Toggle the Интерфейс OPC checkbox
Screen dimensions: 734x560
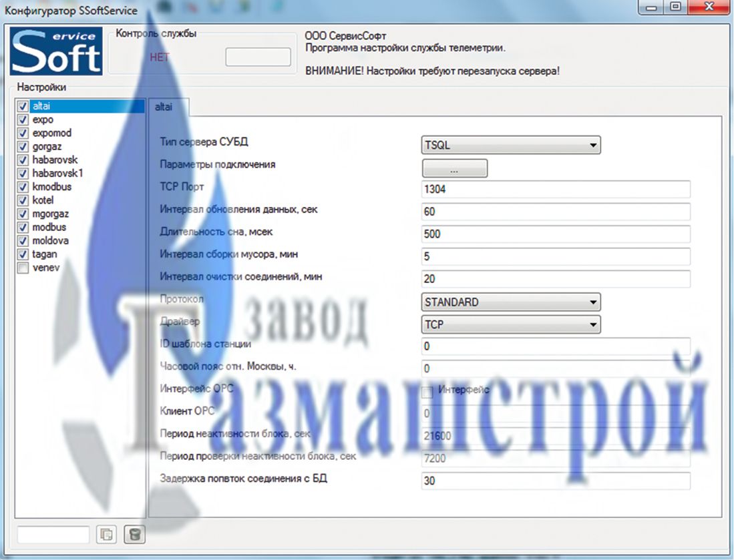pyautogui.click(x=427, y=391)
